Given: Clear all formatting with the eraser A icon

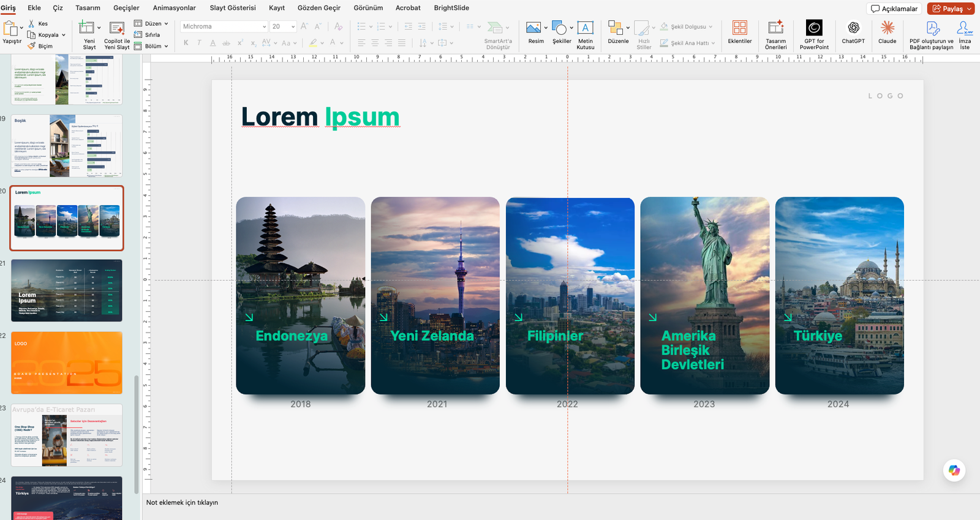Looking at the screenshot, I should [338, 26].
